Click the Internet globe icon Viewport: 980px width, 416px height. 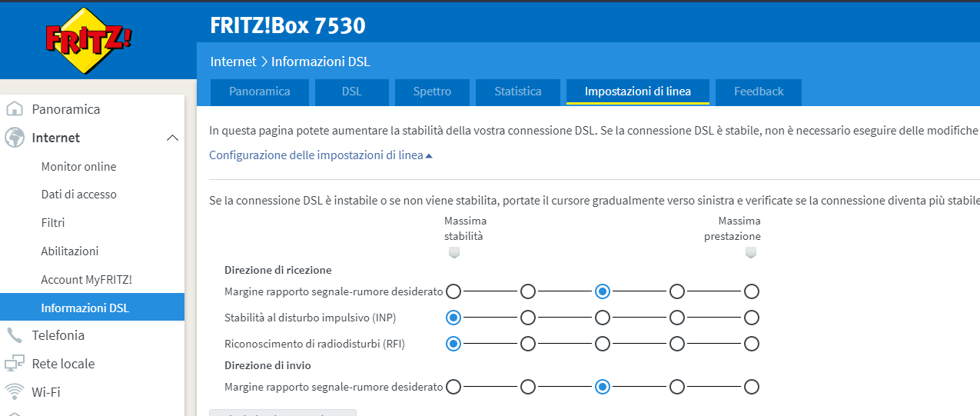pyautogui.click(x=14, y=138)
